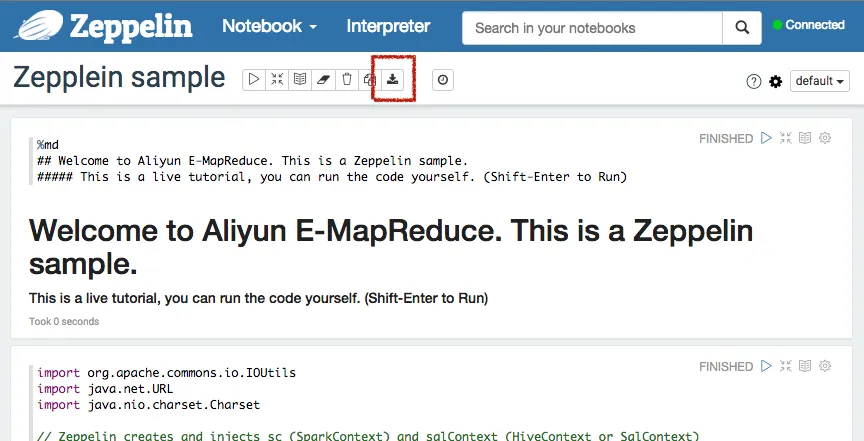This screenshot has height=441, width=864.
Task: Click FINISHED status of the %md paragraph
Action: (726, 138)
